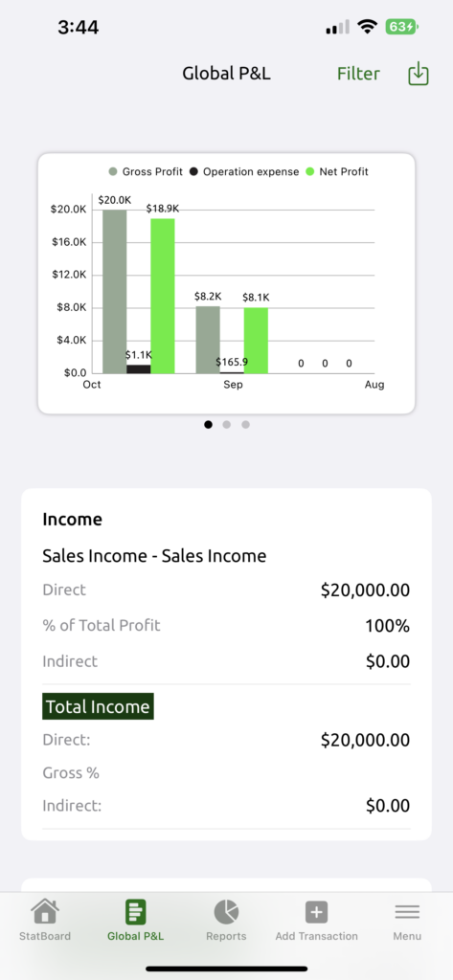Tap the Global P&L page title
This screenshot has height=980, width=453.
pyautogui.click(x=226, y=74)
